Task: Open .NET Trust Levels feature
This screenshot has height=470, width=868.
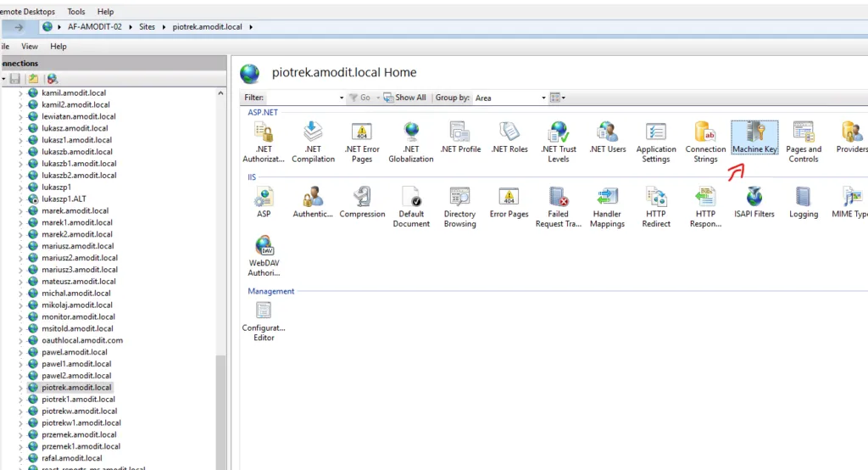Action: click(x=559, y=143)
